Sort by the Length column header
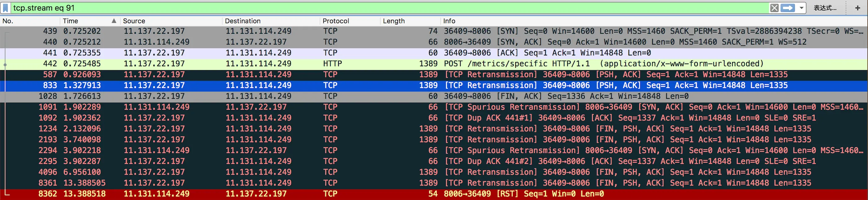The height and width of the screenshot is (200, 868). point(410,21)
